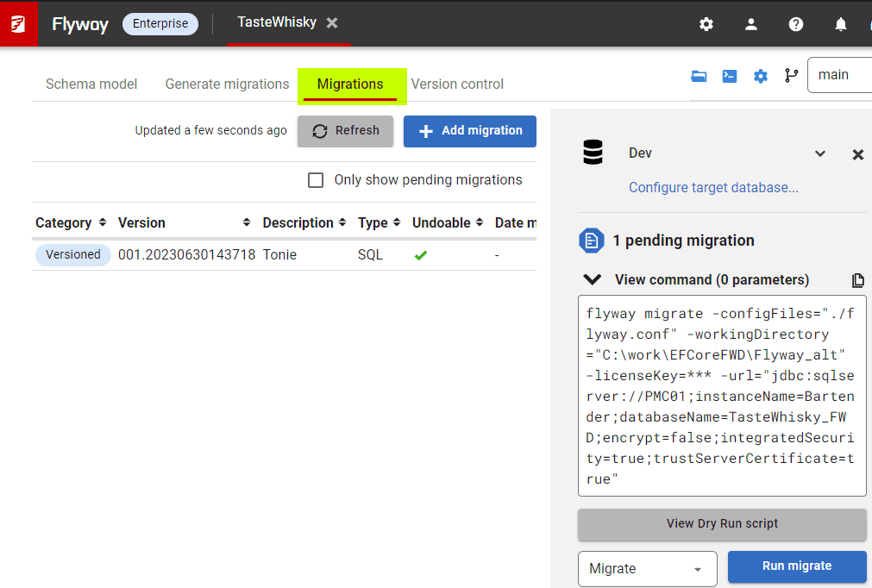Open the Migrate action dropdown
The width and height of the screenshot is (872, 588).
pos(648,568)
